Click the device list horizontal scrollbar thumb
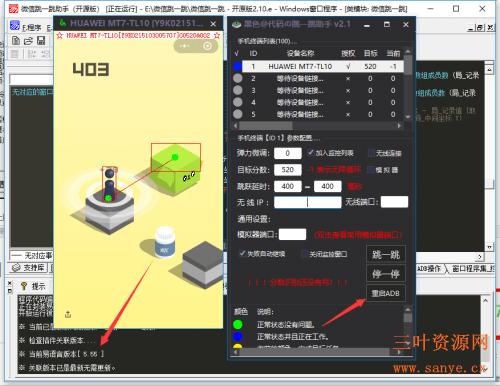 [x=266, y=126]
